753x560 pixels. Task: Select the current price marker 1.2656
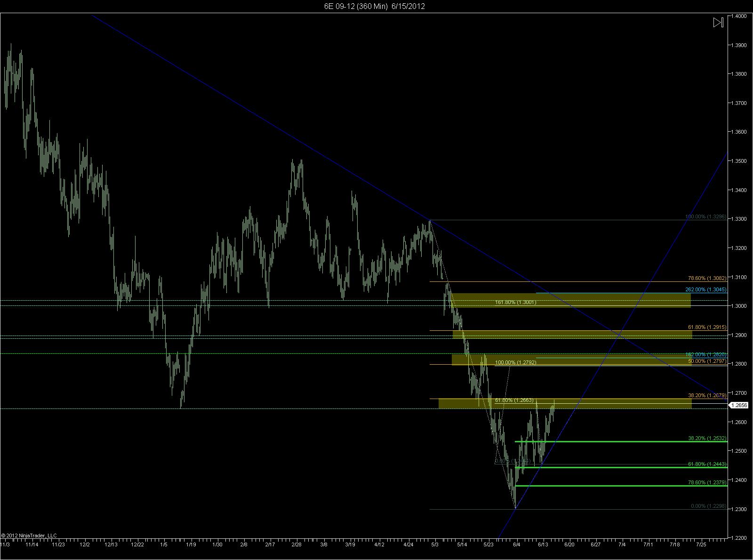coord(738,405)
